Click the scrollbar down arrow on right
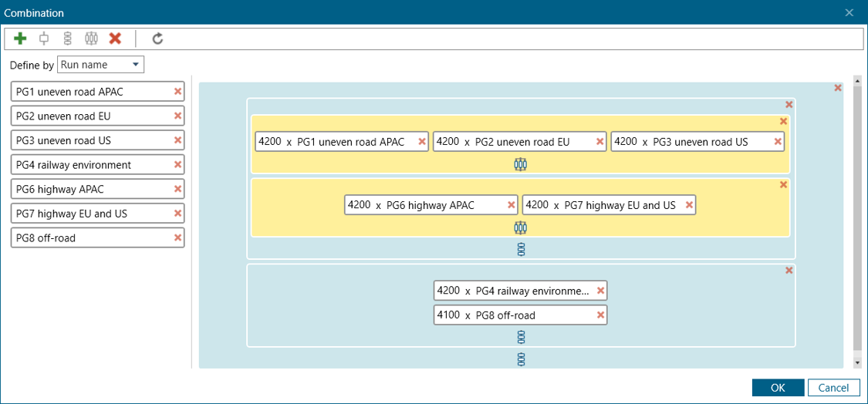The image size is (868, 404). 856,362
